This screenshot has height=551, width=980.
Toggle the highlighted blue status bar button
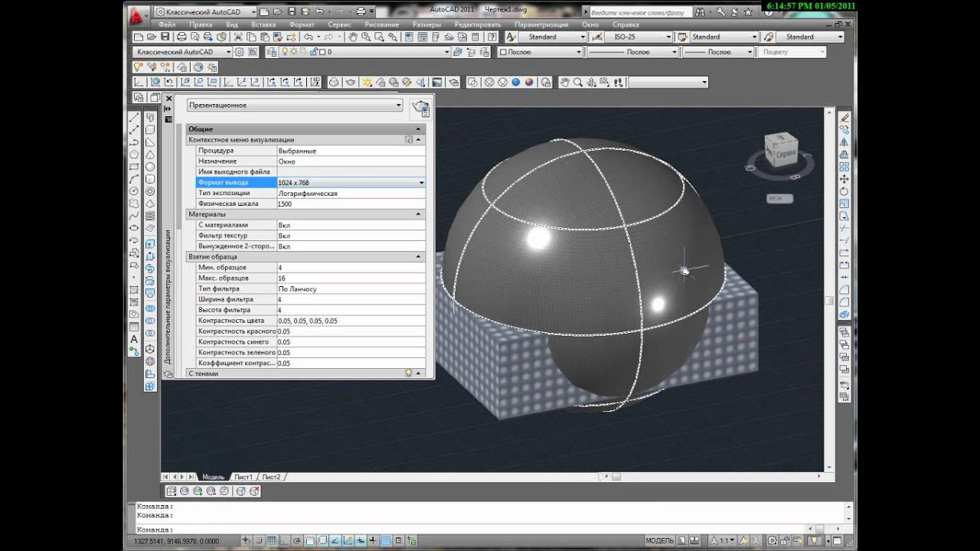pos(386,540)
